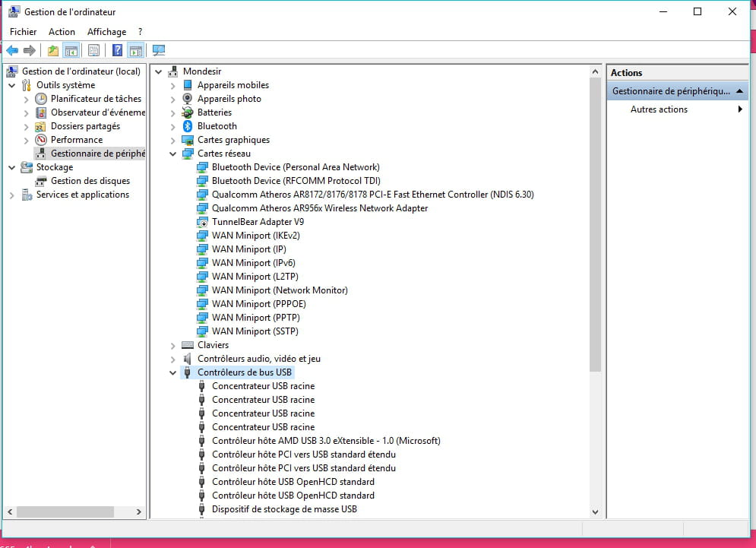756x548 pixels.
Task: Open the ? help menu
Action: [x=141, y=32]
